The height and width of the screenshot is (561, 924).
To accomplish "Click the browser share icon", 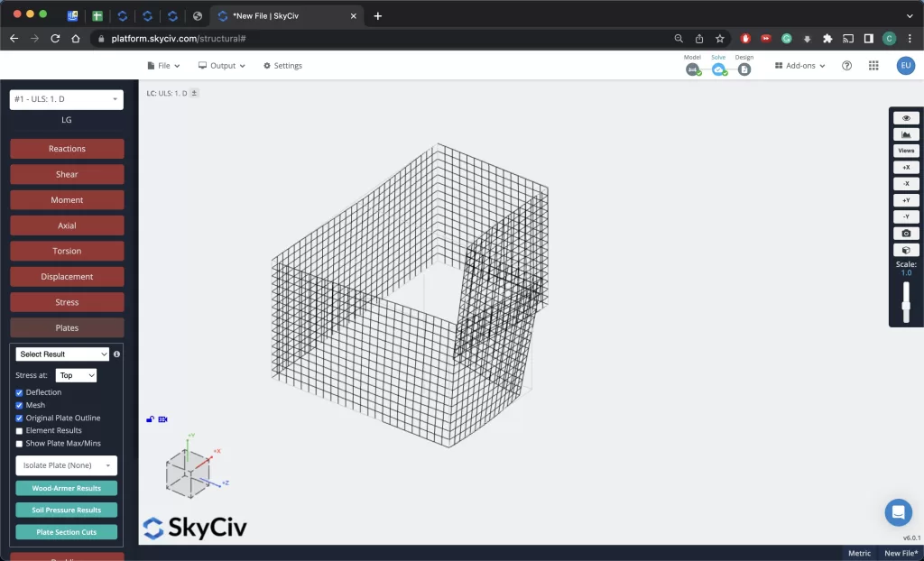I will [x=699, y=38].
